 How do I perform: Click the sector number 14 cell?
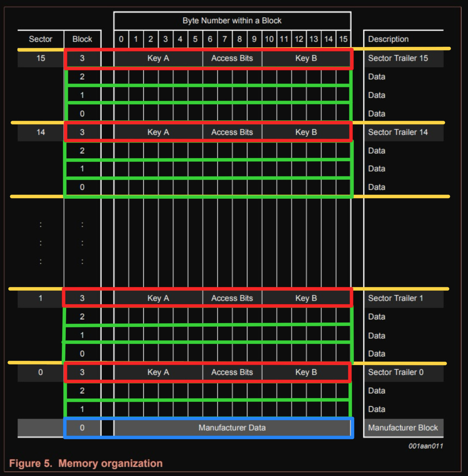(x=40, y=132)
